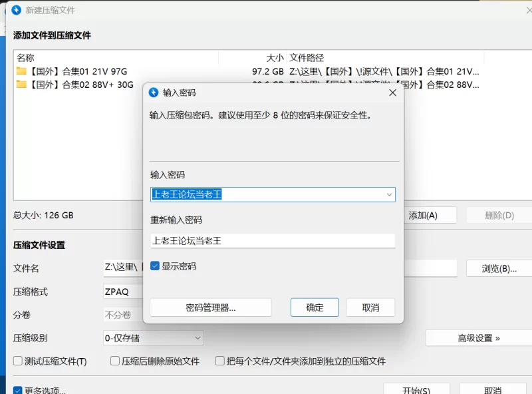The image size is (532, 394).
Task: Confirm the password with 确定
Action: [x=315, y=307]
